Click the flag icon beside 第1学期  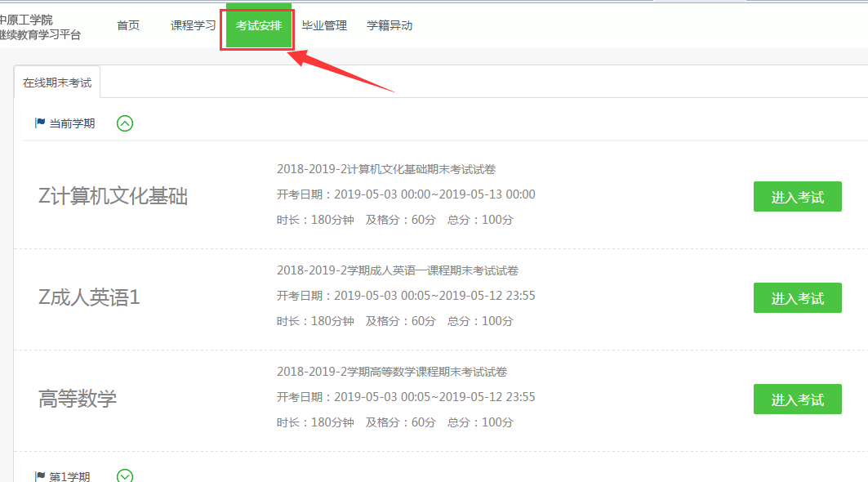pyautogui.click(x=40, y=476)
